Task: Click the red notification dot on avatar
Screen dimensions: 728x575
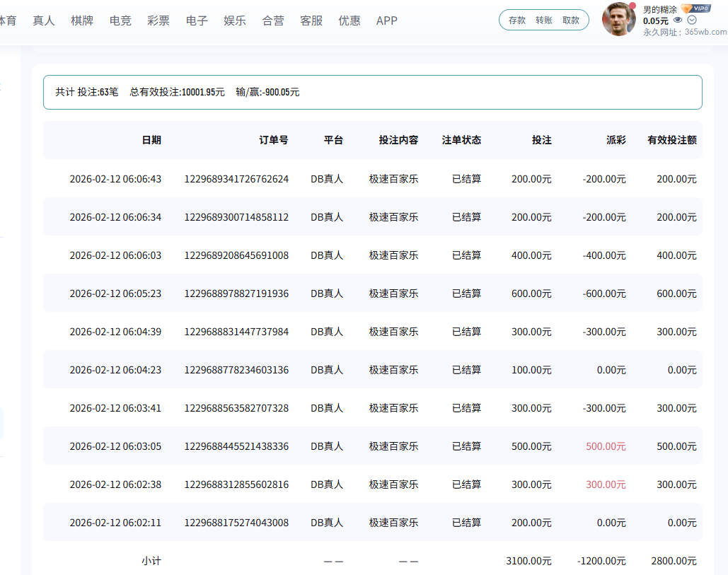Action: tap(632, 6)
